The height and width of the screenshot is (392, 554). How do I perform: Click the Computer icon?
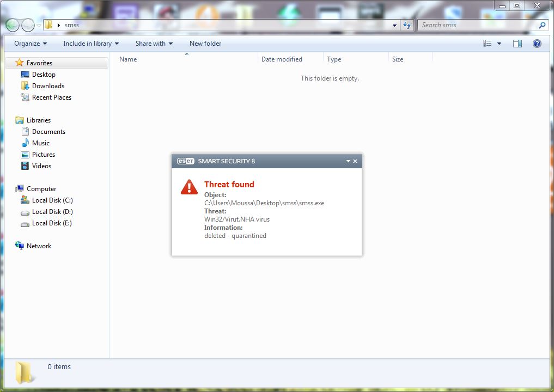pos(20,188)
